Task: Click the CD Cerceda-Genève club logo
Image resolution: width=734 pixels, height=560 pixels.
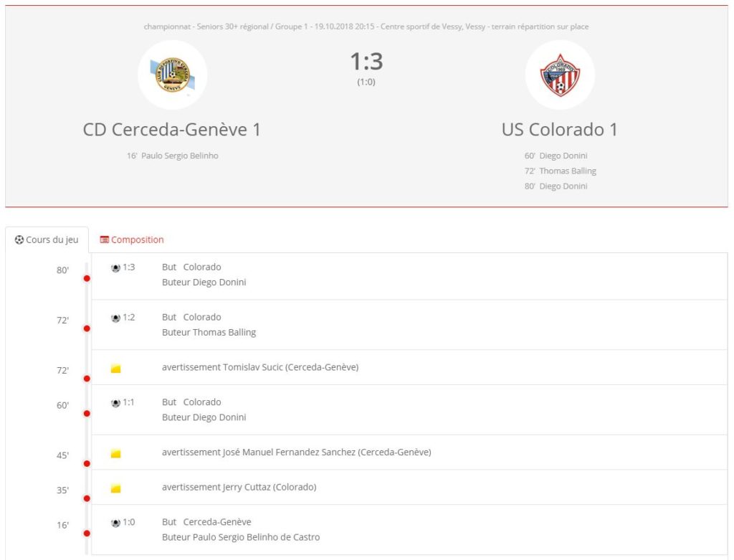Action: coord(172,75)
